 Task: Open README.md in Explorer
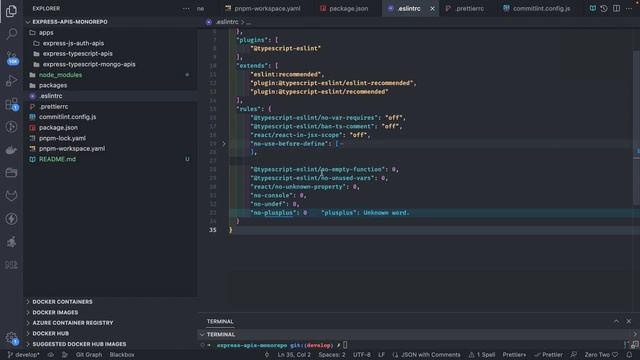(x=57, y=159)
